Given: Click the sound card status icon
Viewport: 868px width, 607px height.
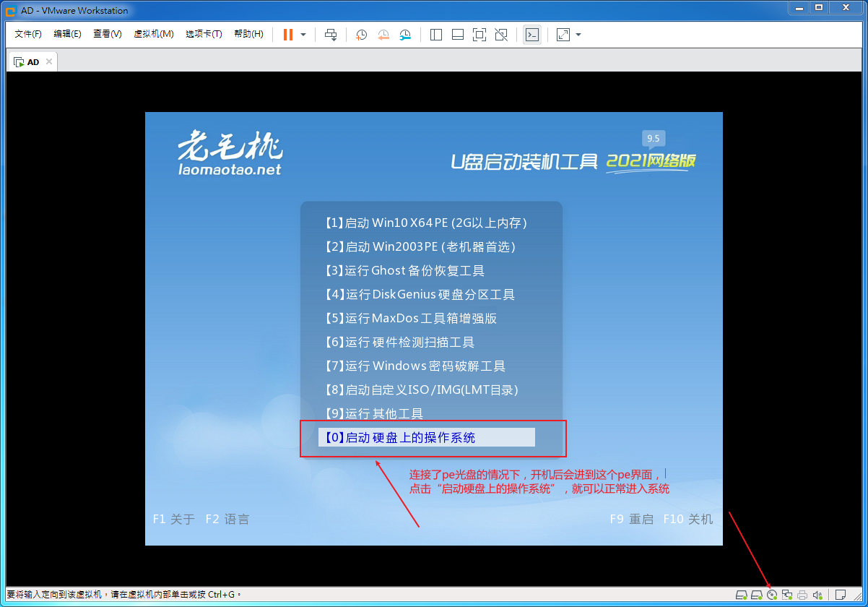Looking at the screenshot, I should (818, 595).
